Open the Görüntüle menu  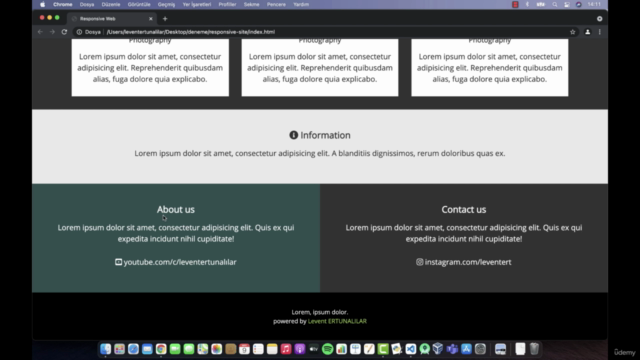(139, 4)
